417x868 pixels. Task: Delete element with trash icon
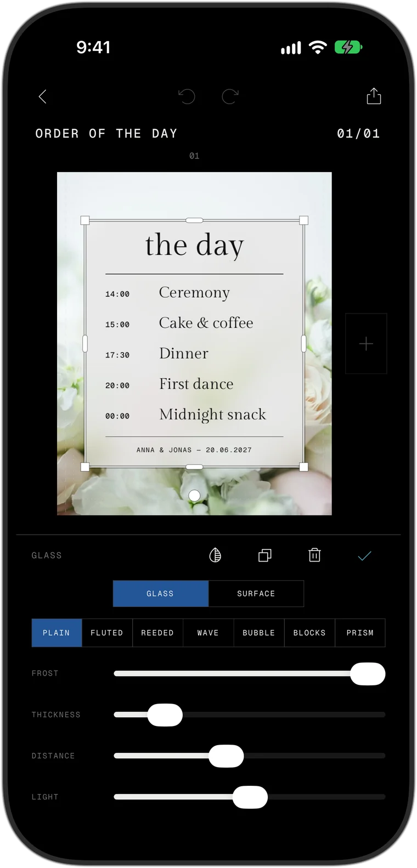pos(314,555)
